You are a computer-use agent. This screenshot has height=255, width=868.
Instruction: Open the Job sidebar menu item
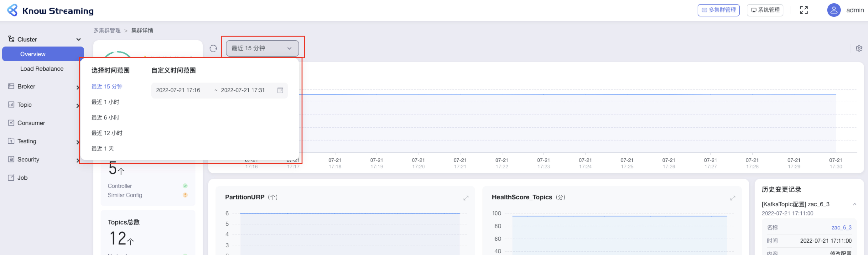click(x=22, y=177)
